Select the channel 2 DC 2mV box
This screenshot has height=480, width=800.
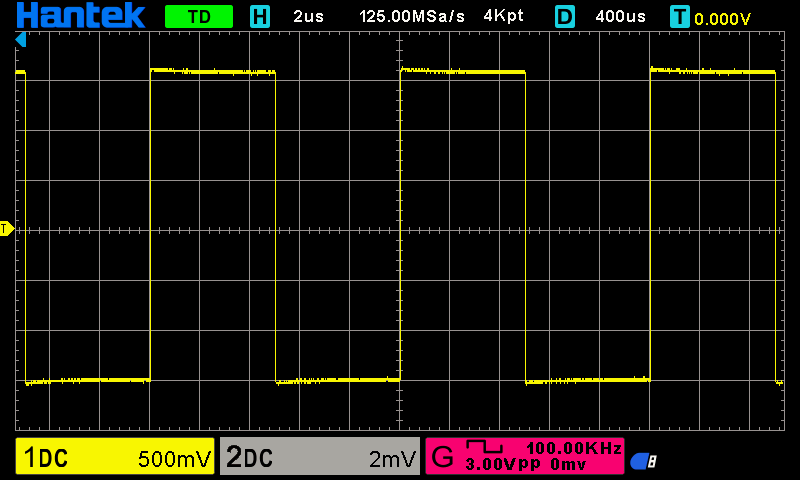[320, 456]
